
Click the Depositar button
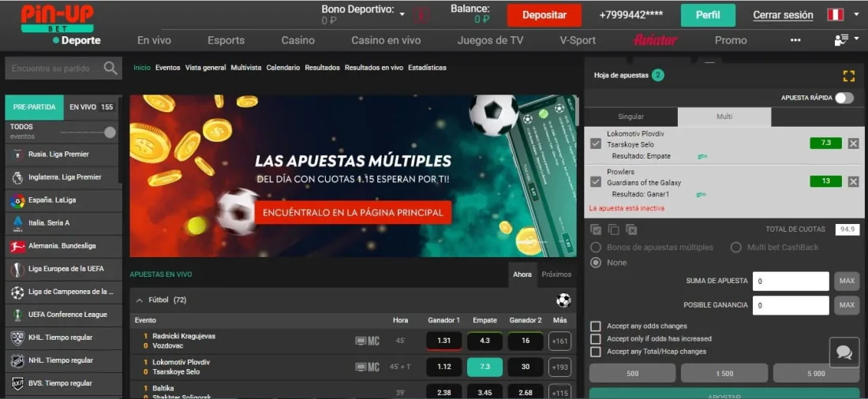tap(544, 16)
